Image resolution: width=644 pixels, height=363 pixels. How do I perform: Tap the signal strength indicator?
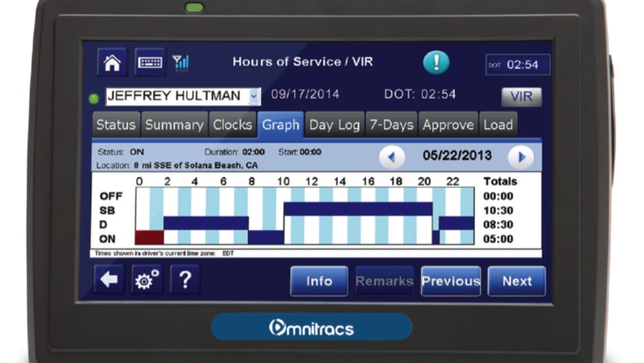click(x=181, y=62)
